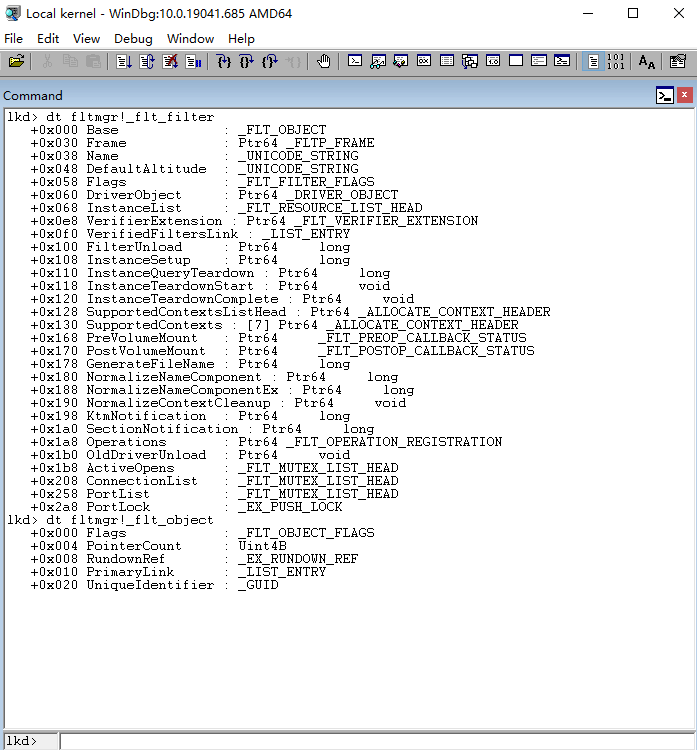697x750 pixels.
Task: Open the Scratch Pad window icon
Action: [516, 61]
